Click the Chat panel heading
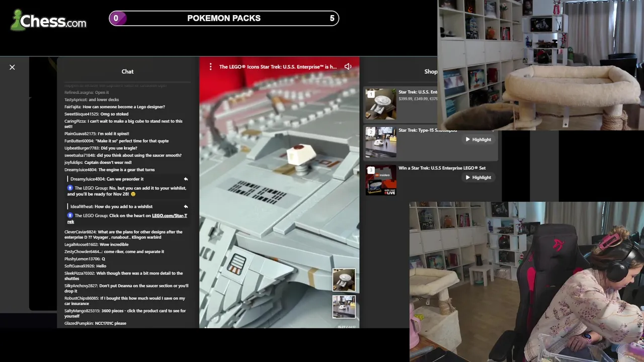The width and height of the screenshot is (644, 362). coord(127,71)
